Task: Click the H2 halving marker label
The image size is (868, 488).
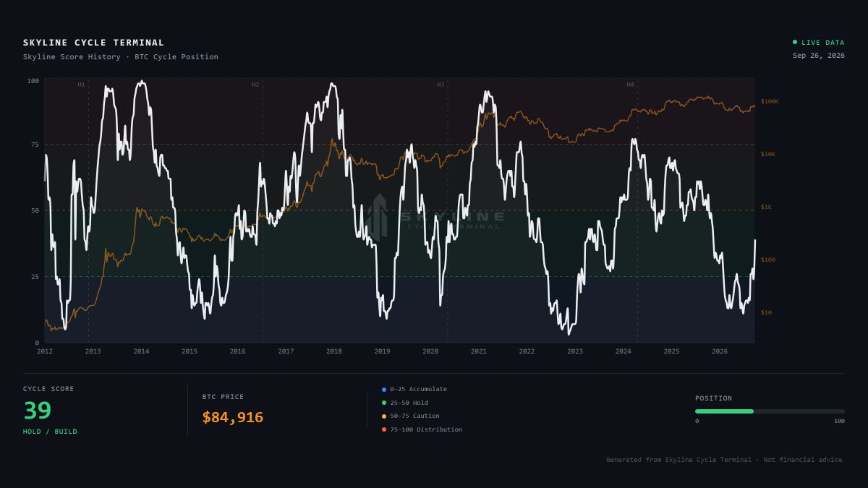Action: [255, 85]
